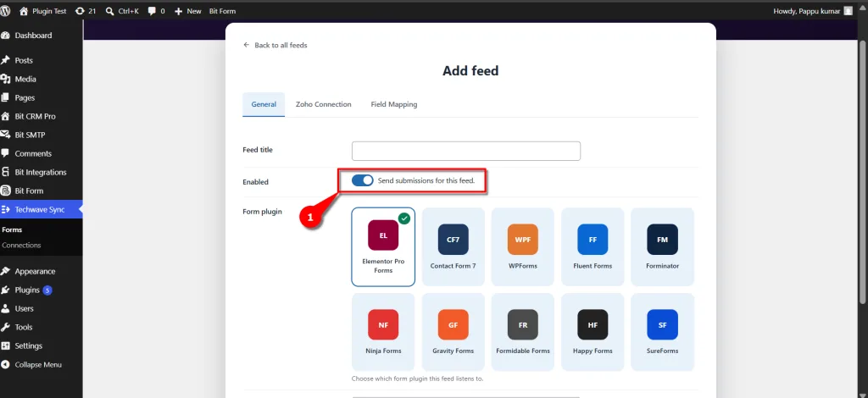
Task: Open the Ctrl+K search
Action: pyautogui.click(x=122, y=10)
